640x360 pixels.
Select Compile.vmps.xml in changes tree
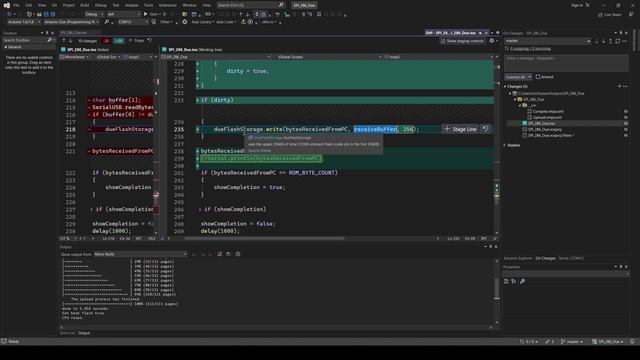(x=548, y=111)
